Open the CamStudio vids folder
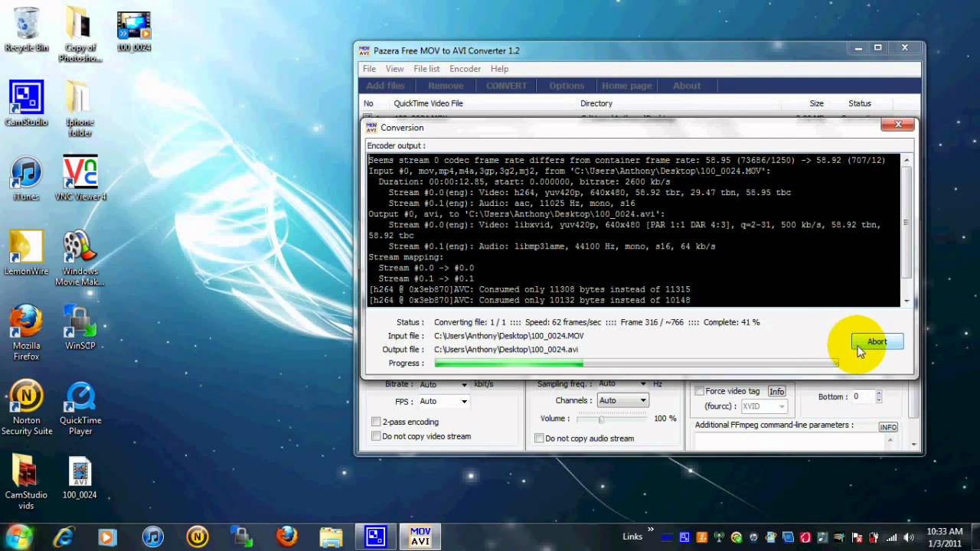The height and width of the screenshot is (551, 980). click(26, 482)
